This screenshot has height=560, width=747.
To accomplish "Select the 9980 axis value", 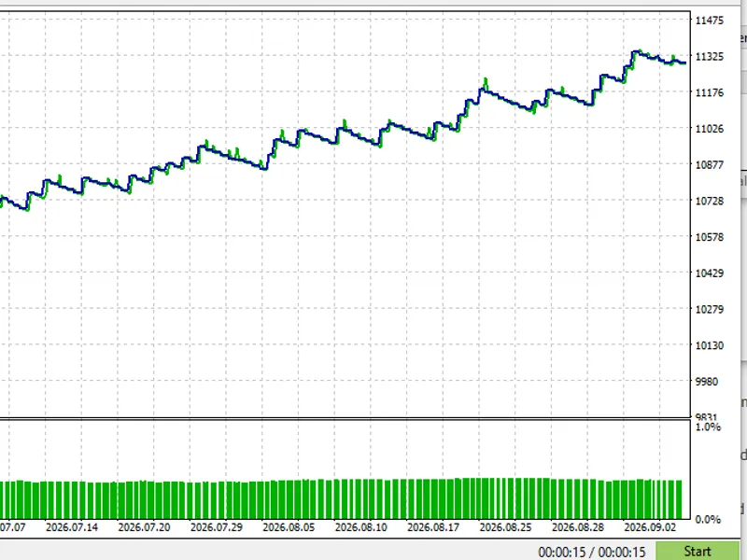I will (707, 382).
